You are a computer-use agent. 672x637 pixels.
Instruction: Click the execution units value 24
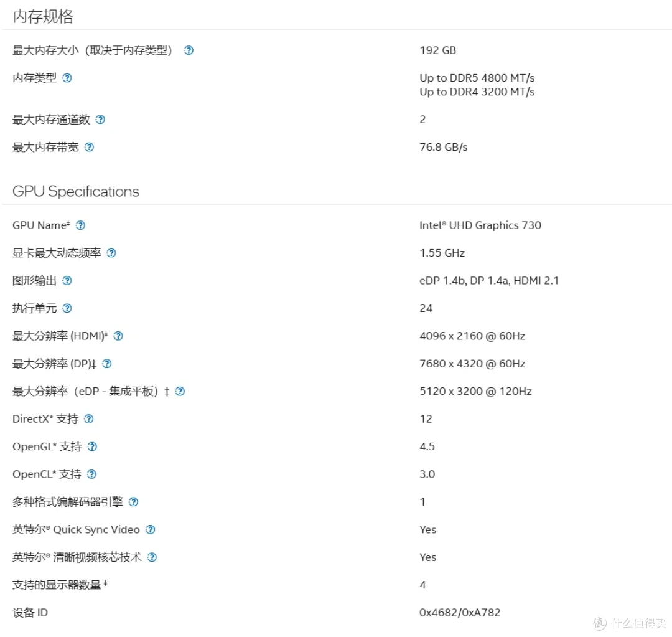[426, 308]
